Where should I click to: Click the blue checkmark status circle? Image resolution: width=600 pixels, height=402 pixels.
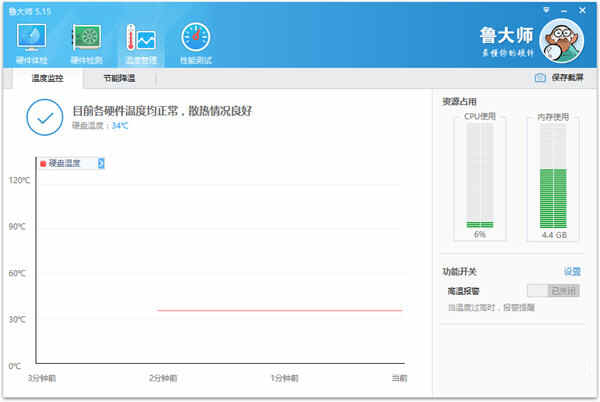tap(45, 117)
